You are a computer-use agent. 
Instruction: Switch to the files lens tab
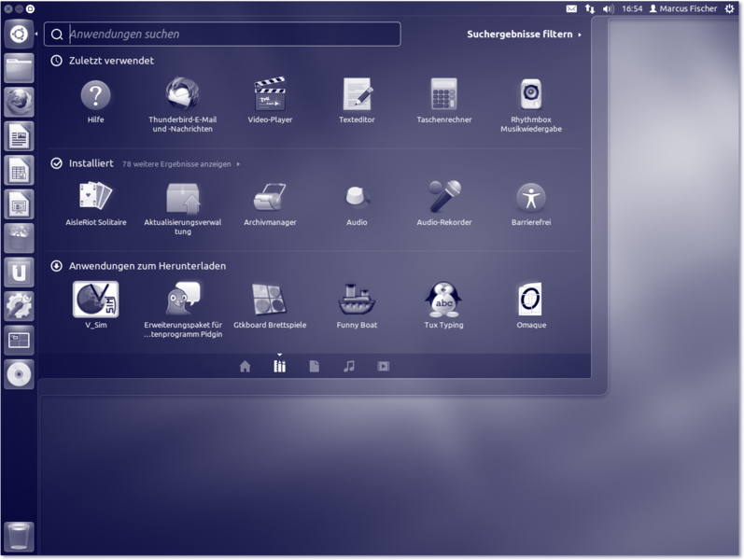(314, 367)
